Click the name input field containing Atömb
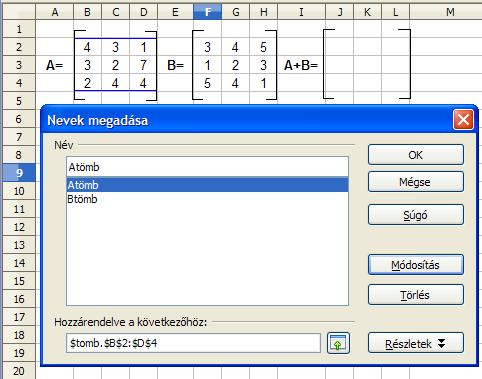This screenshot has height=379, width=482. click(x=207, y=167)
